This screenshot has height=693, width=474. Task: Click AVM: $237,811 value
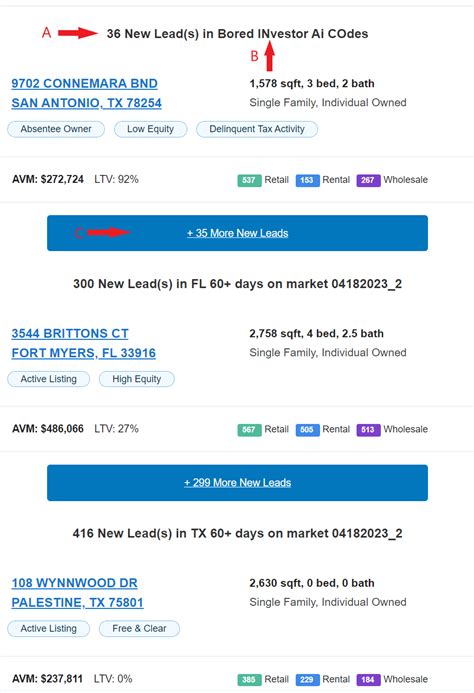[x=47, y=679]
